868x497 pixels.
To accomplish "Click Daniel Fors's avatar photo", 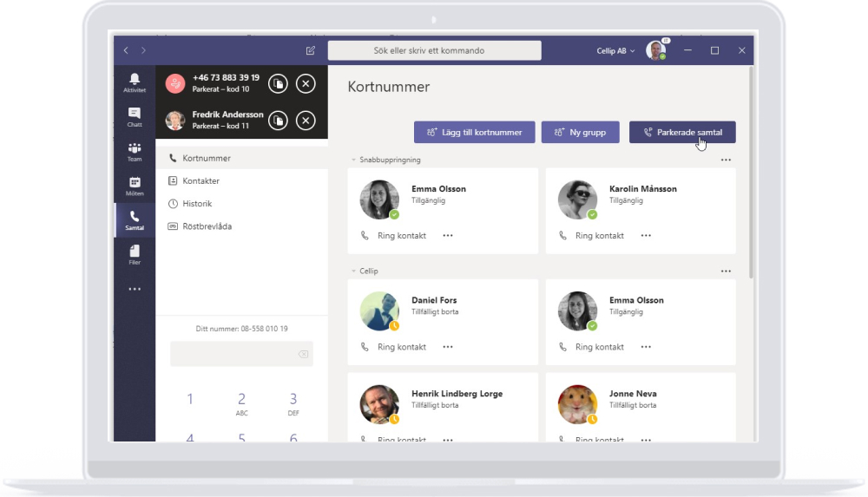I will click(x=379, y=311).
